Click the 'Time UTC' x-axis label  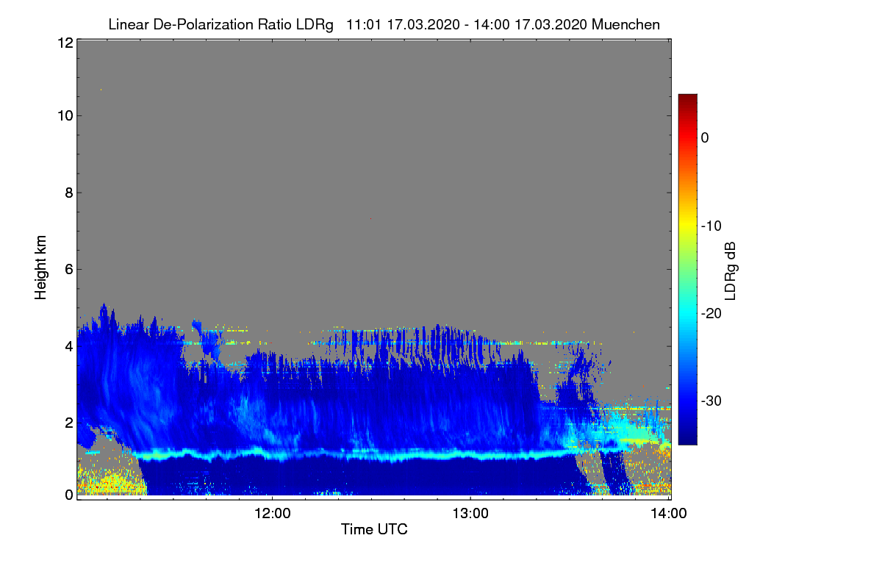374,528
